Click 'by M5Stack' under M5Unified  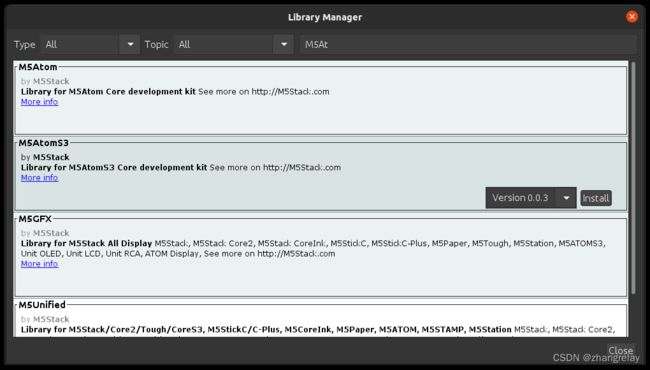pos(45,319)
